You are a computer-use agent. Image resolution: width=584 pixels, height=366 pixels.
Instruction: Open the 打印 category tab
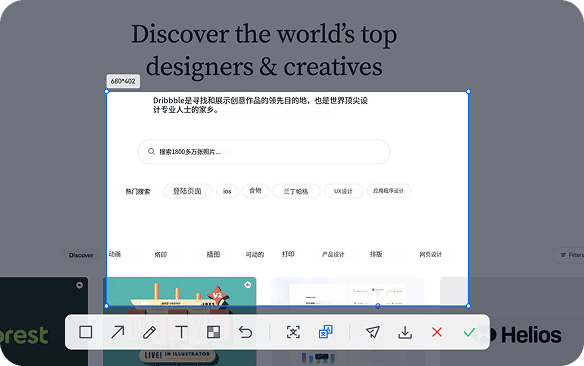coord(288,254)
